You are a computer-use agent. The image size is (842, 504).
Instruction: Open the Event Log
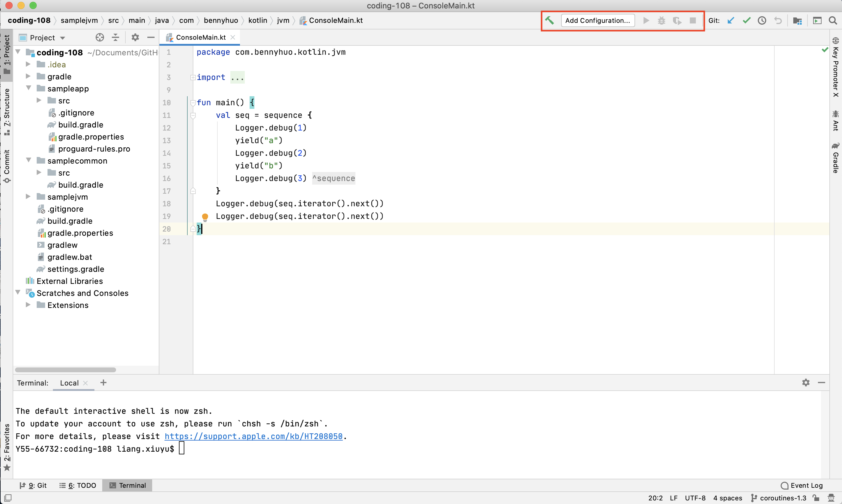coord(802,485)
